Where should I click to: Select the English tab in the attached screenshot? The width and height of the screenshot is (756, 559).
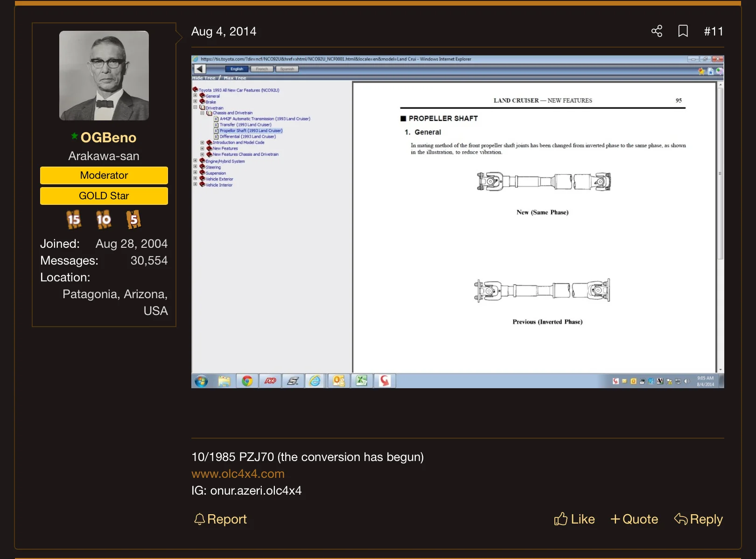[237, 69]
